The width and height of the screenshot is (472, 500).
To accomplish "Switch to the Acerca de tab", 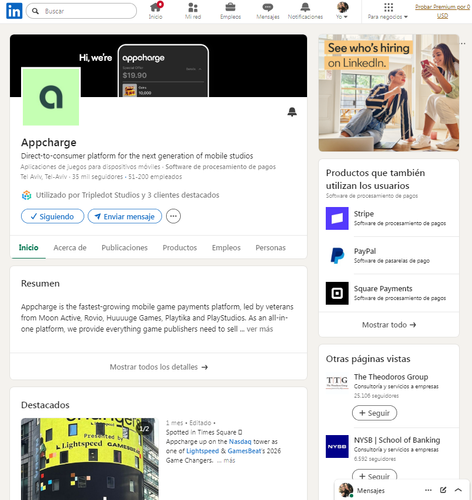I will pos(70,248).
